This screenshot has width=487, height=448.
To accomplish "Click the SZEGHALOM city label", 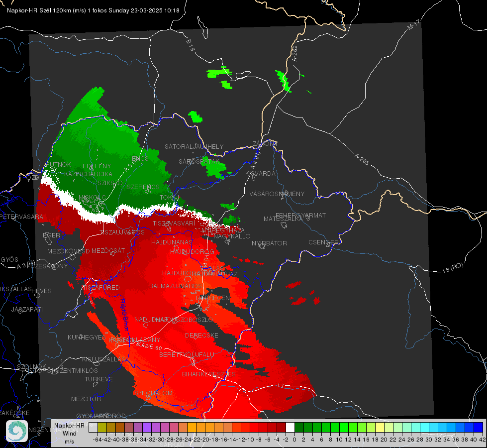I will point(153,393).
